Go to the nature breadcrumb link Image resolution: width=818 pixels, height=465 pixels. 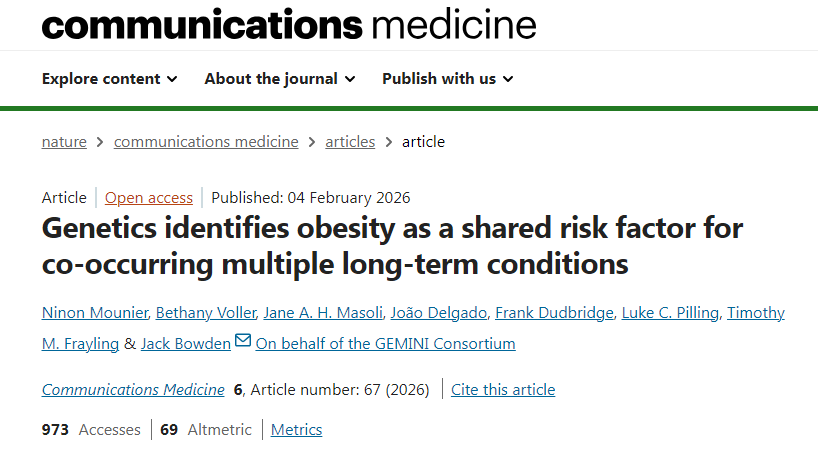click(x=64, y=142)
